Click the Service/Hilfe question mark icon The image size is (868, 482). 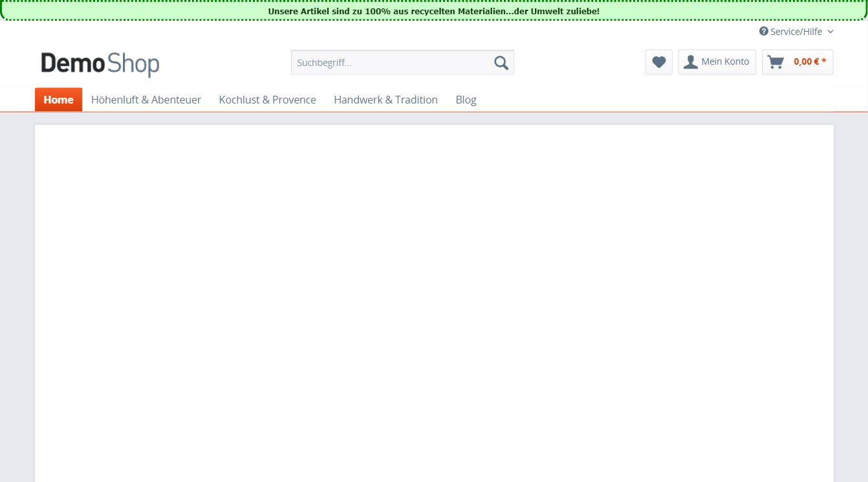click(764, 31)
